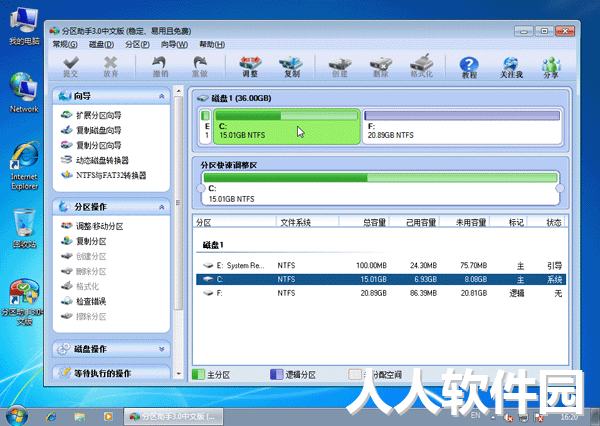The image size is (600, 426).
Task: Click the greyed 创建分区 operation
Action: coord(83,256)
